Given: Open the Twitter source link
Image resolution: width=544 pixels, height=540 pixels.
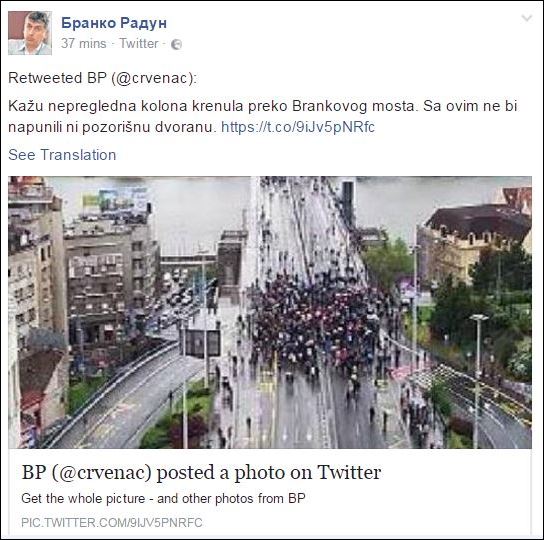Looking at the screenshot, I should 139,43.
